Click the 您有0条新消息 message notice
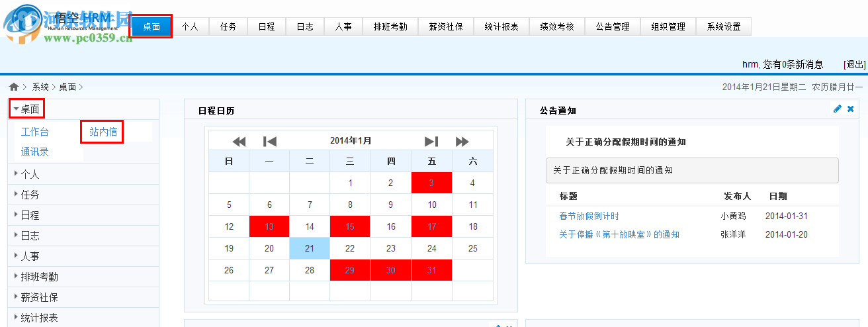 (793, 64)
